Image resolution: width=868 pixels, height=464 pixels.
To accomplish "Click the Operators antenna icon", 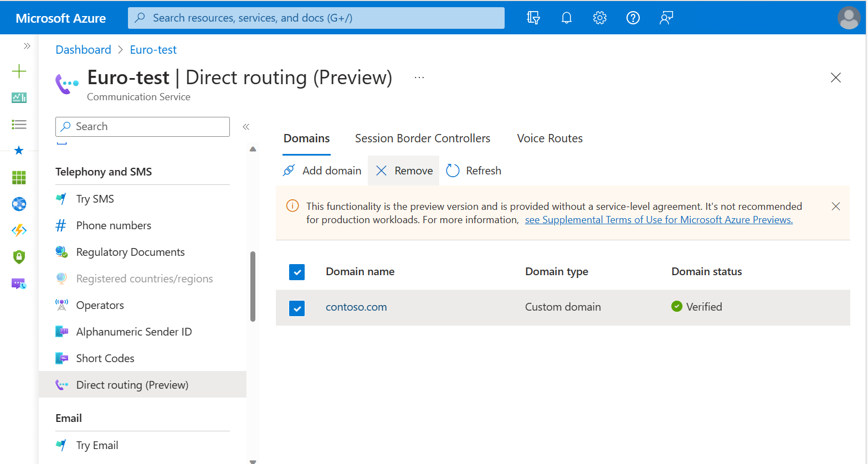I will pyautogui.click(x=61, y=305).
